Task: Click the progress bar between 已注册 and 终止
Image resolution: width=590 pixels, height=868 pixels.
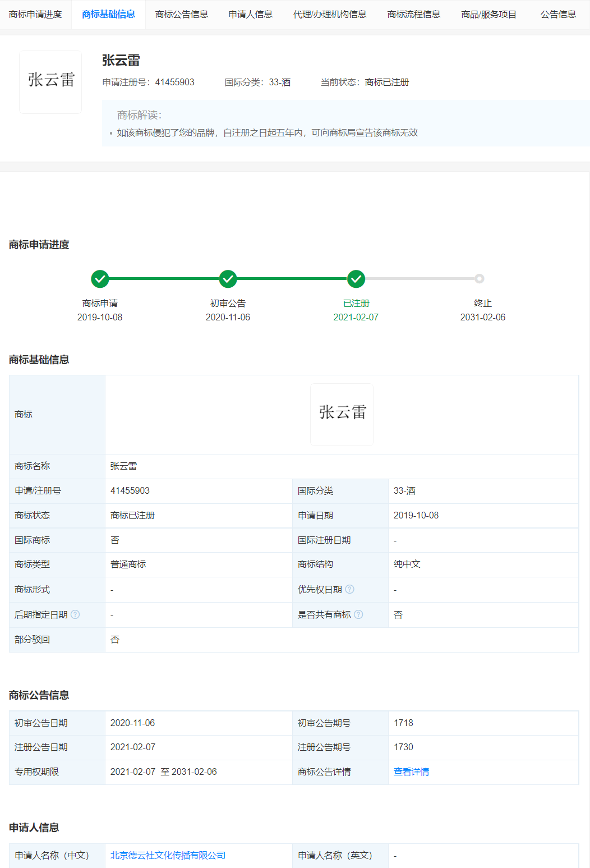Action: 418,279
